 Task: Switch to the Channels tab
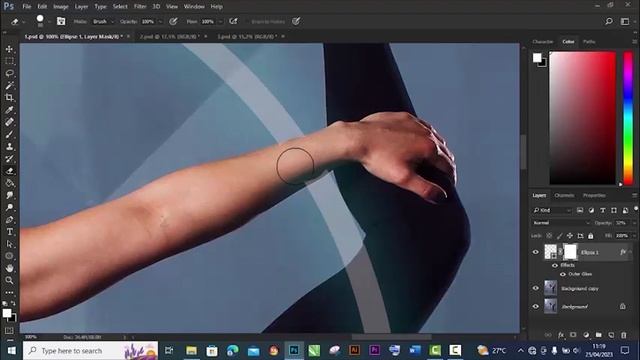coord(564,196)
